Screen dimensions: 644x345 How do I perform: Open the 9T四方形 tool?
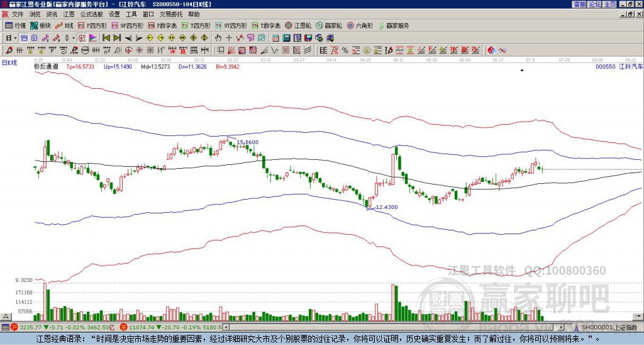231,25
